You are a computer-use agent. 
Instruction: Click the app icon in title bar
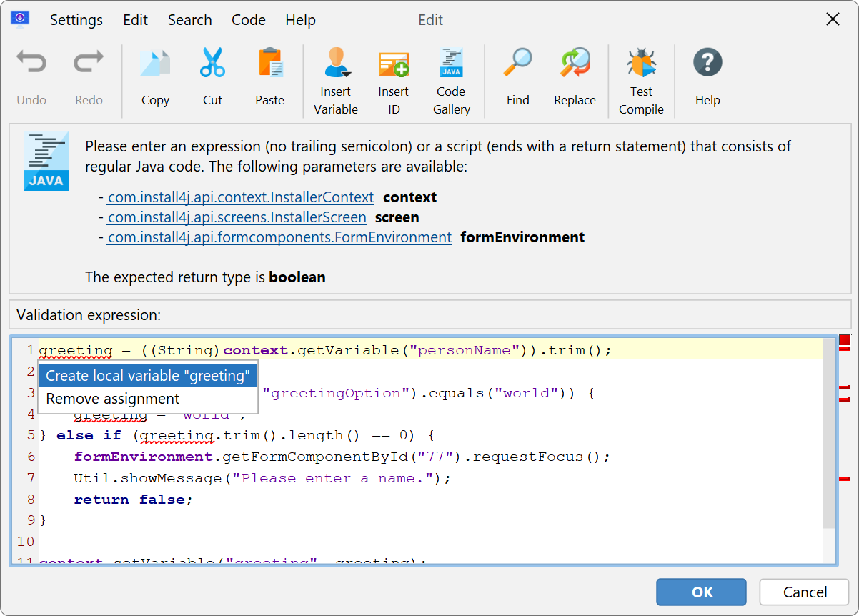point(20,19)
